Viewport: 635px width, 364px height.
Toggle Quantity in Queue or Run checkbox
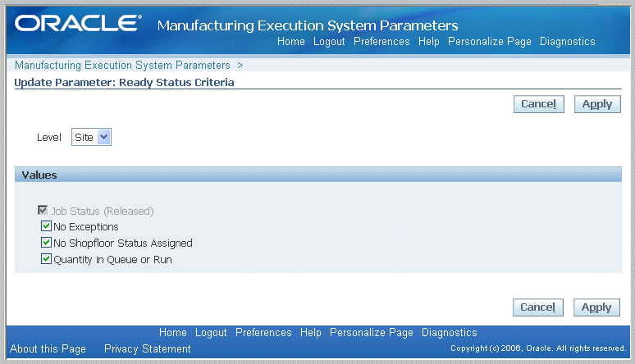click(46, 258)
